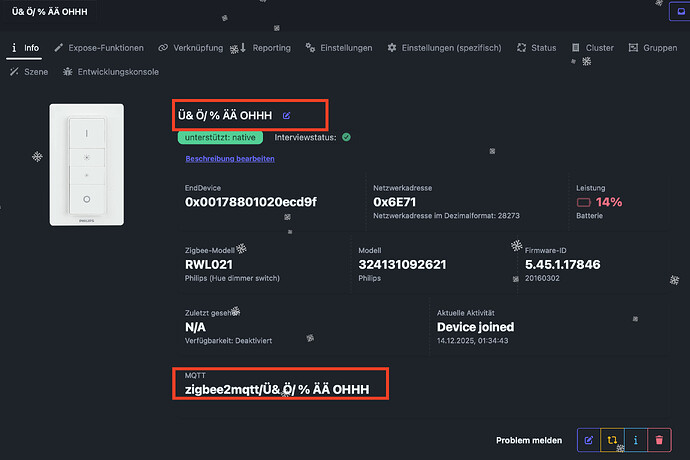Open the Expose-Funktionen tab
Image resolution: width=690 pixels, height=460 pixels.
pyautogui.click(x=99, y=47)
